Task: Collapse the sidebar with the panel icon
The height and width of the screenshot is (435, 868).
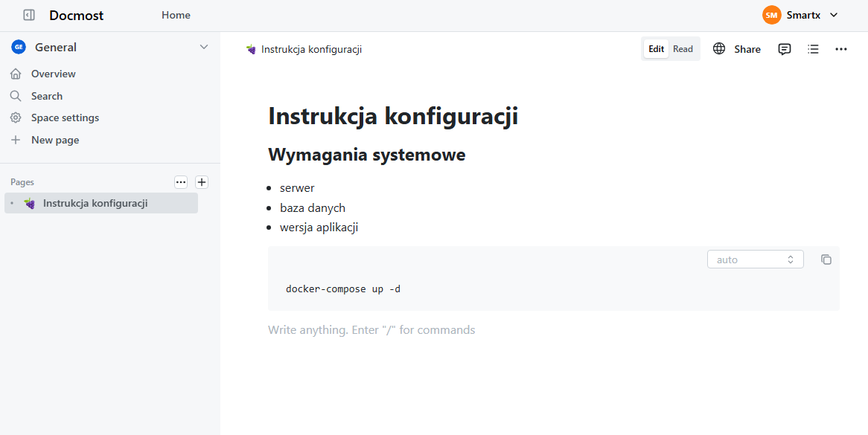Action: coord(28,15)
